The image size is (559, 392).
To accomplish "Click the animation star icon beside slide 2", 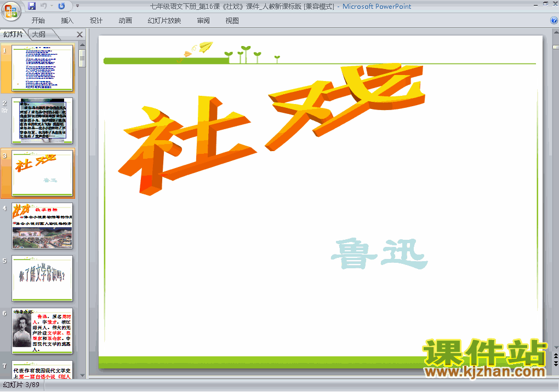I will (4, 111).
